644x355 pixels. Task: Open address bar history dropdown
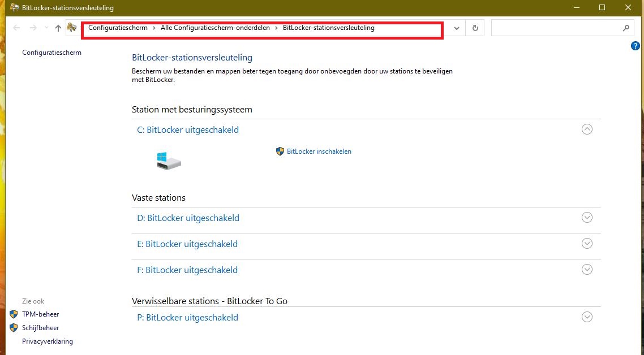[x=456, y=28]
